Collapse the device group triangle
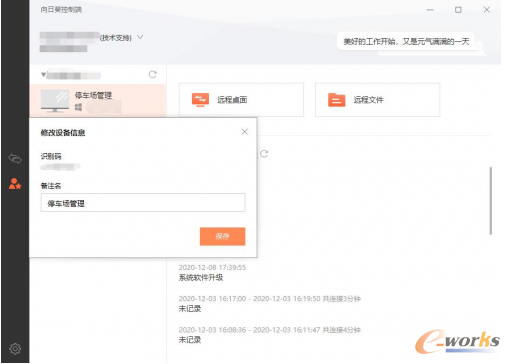Viewport: 510px width, 364px height. tap(43, 75)
